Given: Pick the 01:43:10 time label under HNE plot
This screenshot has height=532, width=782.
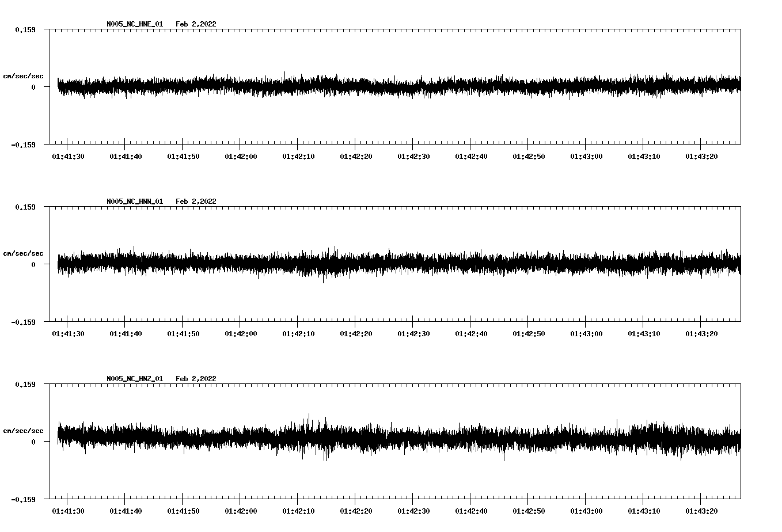Looking at the screenshot, I should (x=644, y=157).
